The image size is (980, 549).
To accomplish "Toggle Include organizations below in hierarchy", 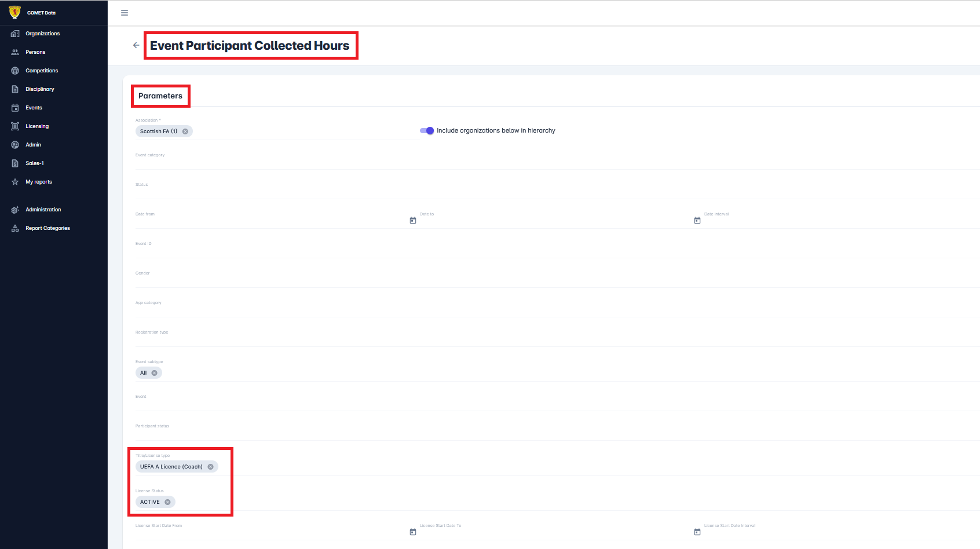I will tap(427, 131).
